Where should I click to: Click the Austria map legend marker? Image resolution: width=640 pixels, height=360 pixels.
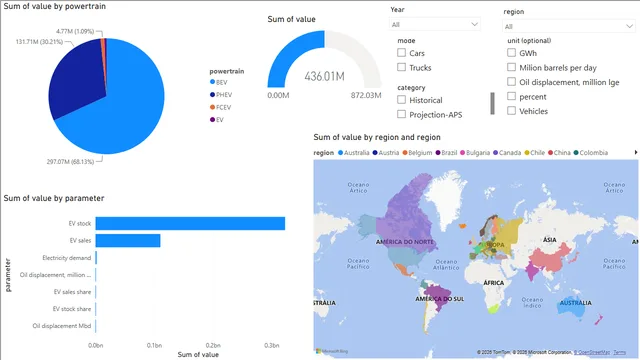tap(375, 153)
